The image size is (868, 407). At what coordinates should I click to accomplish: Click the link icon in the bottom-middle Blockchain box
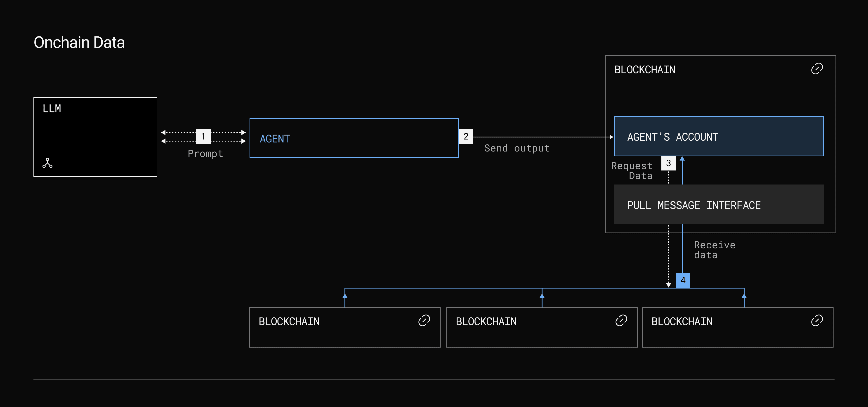[621, 320]
